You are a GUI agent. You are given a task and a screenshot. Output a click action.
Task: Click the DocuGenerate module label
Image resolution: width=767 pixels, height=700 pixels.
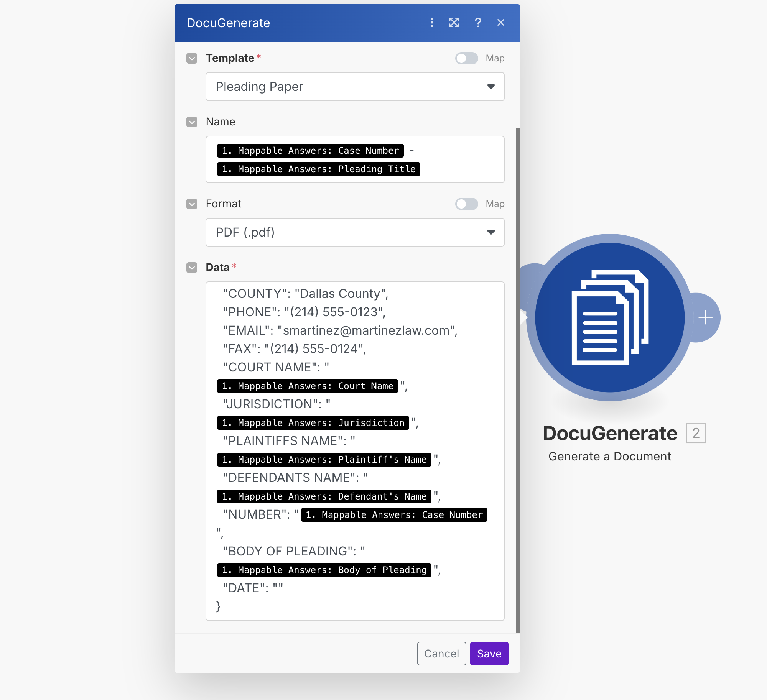click(610, 433)
